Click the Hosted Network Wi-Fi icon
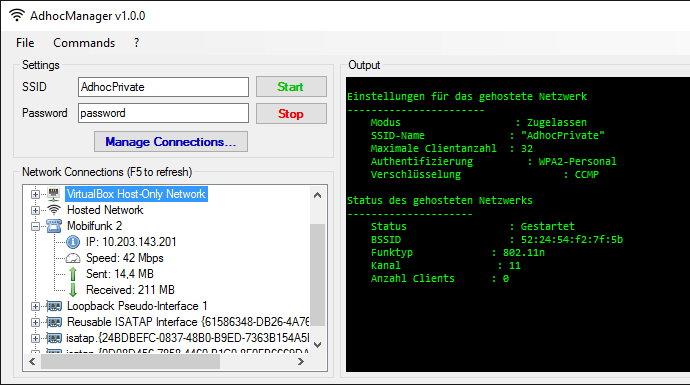The image size is (690, 385). [x=54, y=210]
